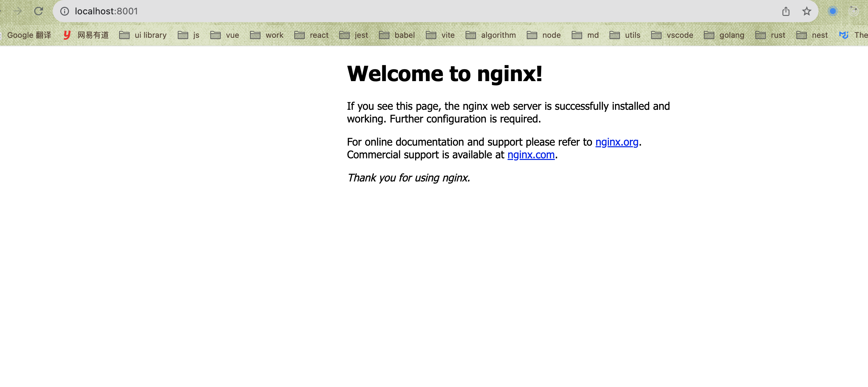Click the forward navigation arrow
The height and width of the screenshot is (387, 868).
click(18, 11)
